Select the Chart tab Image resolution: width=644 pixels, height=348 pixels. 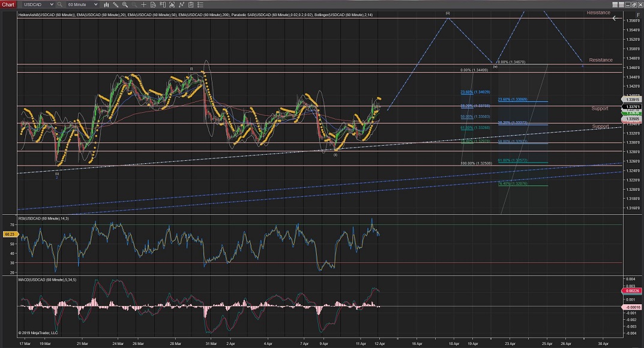(x=8, y=5)
